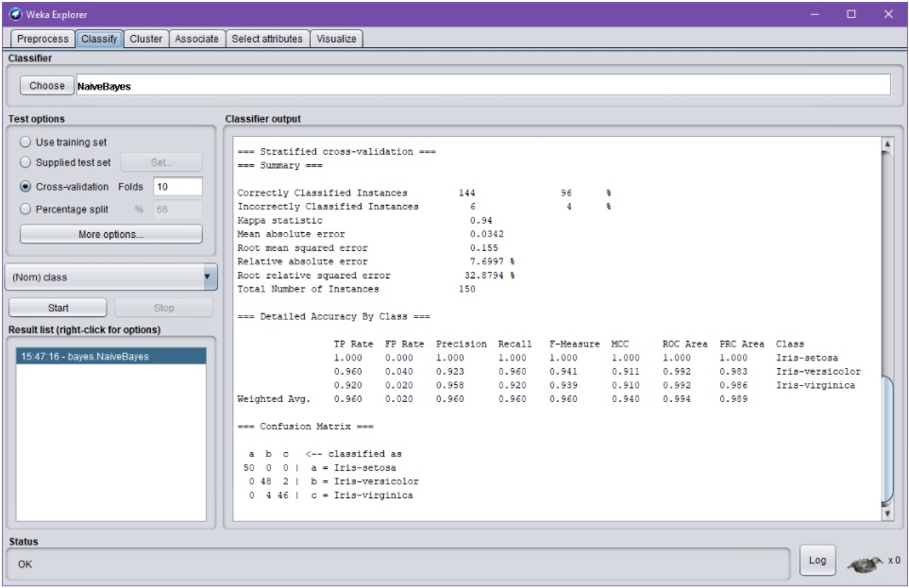Click the Folds input field

coord(176,186)
